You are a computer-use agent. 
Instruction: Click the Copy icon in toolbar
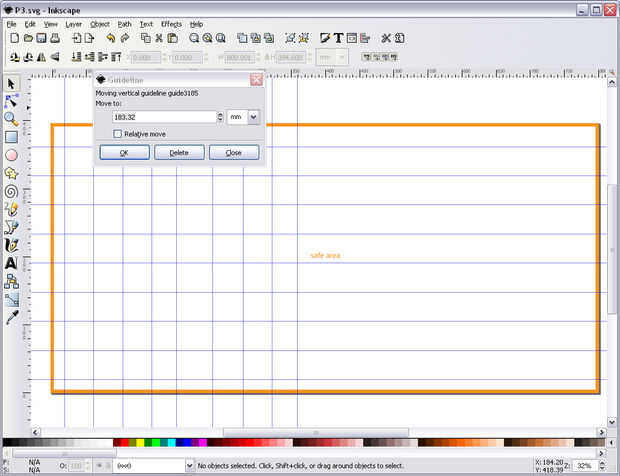coord(146,38)
